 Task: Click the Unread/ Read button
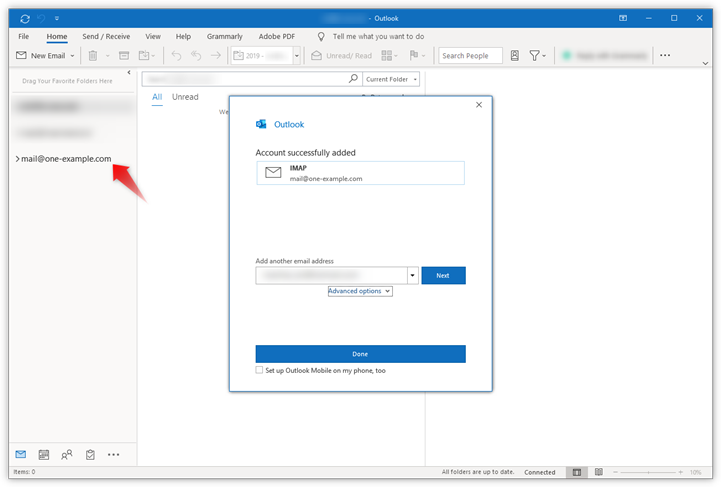click(342, 56)
